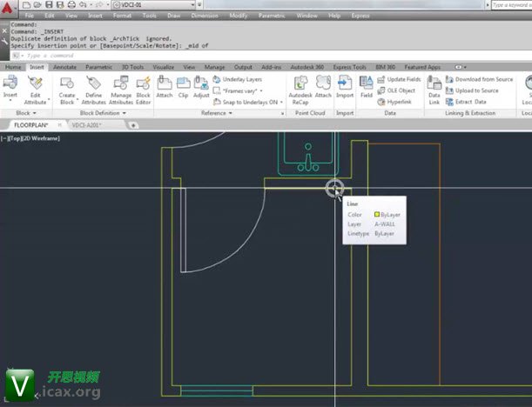Open the "Frames vary" dropdown
Image resolution: width=532 pixels, height=407 pixels.
coord(243,90)
